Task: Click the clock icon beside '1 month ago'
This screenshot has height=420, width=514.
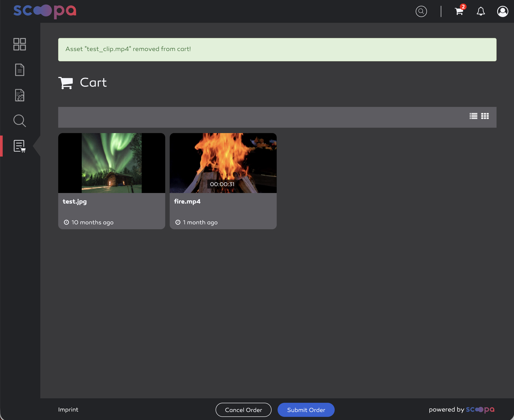Action: coord(178,222)
